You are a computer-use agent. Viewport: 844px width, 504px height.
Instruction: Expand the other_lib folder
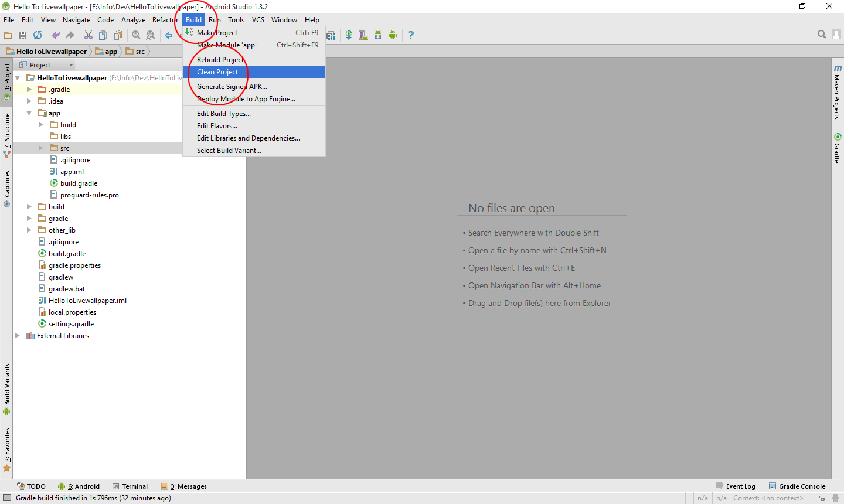tap(29, 230)
